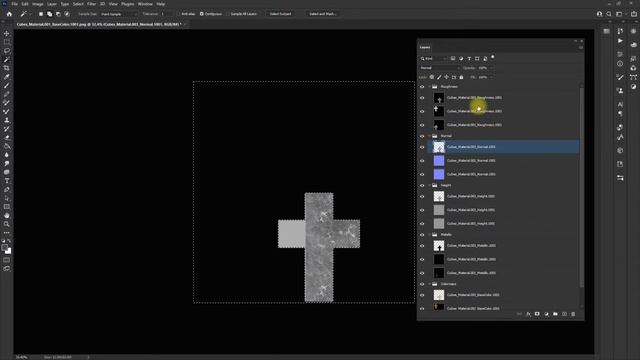
Task: Choose Intersect with Selection mode icon
Action: coord(67,14)
